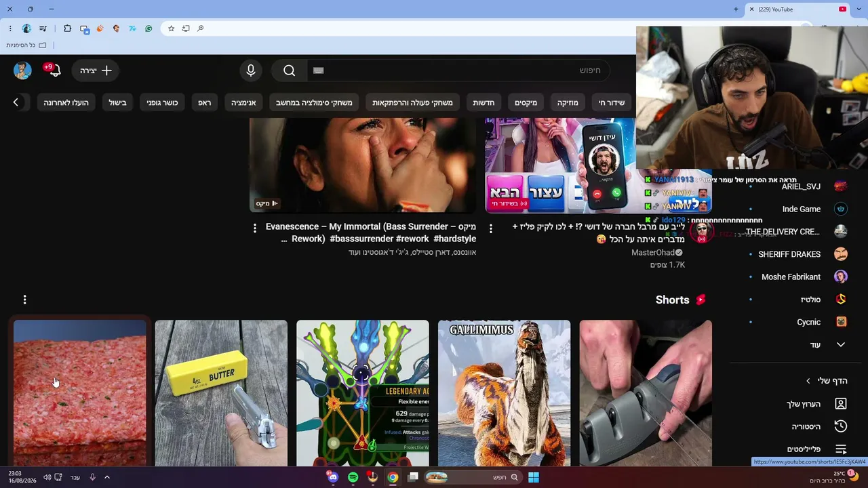868x488 pixels.
Task: Select the 'אנימציה' filter chip
Action: pos(243,103)
